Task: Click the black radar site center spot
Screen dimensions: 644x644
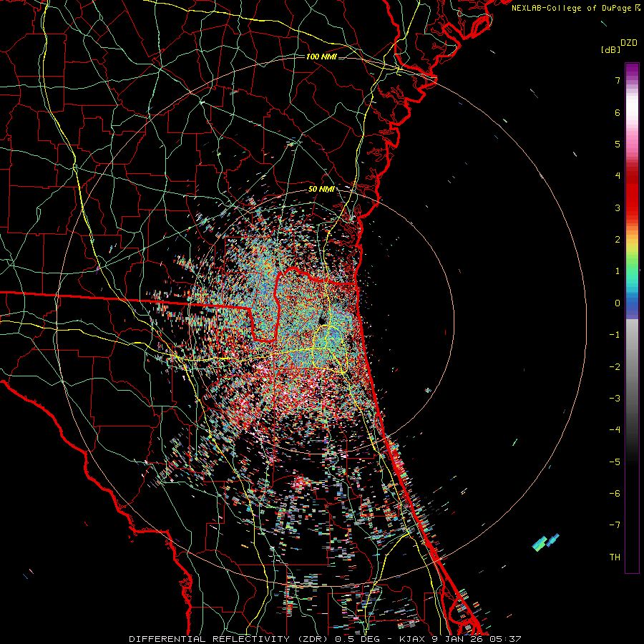Action: (x=322, y=320)
